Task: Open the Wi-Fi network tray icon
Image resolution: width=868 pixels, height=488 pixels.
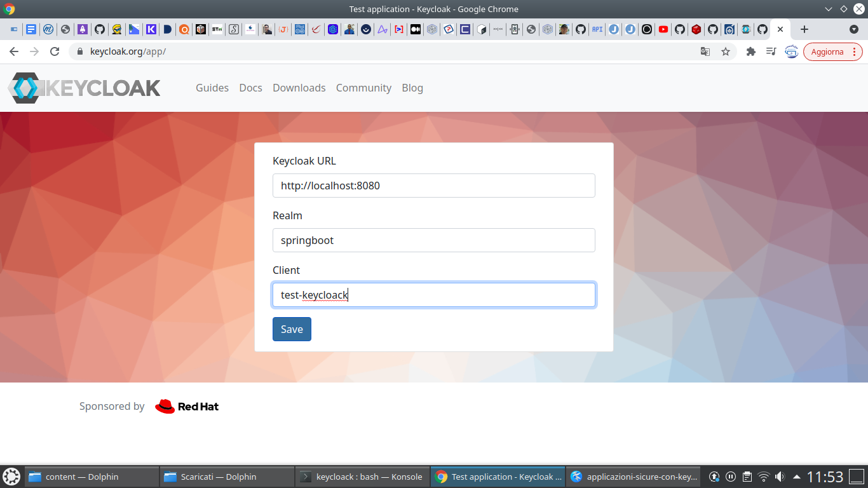Action: (764, 477)
